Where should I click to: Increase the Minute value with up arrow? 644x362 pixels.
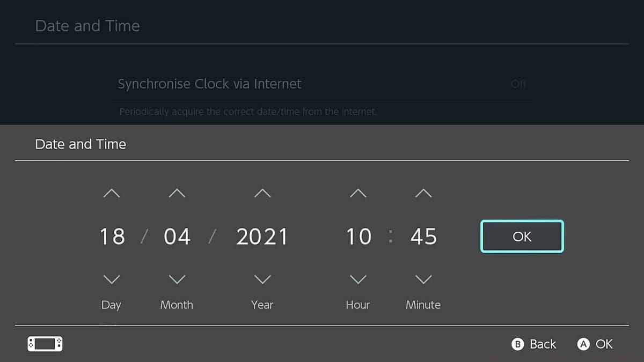[423, 193]
